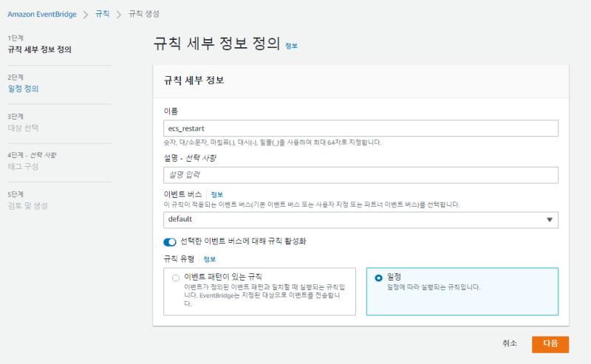Choose the 일정 rule type radio button
The height and width of the screenshot is (364, 591).
click(x=379, y=278)
